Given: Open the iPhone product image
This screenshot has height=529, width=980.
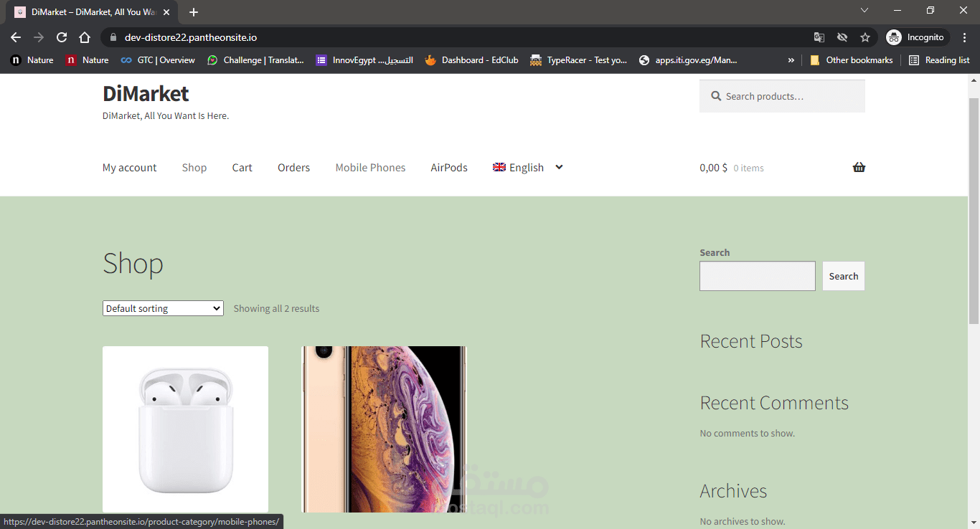Looking at the screenshot, I should (385, 429).
